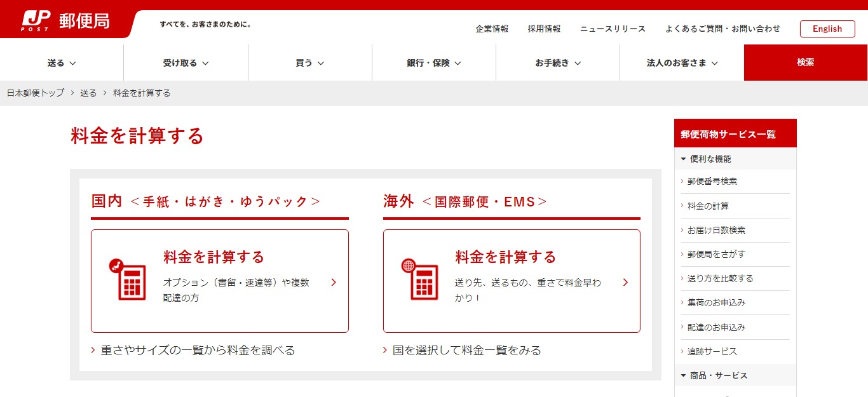Click the JP Post 郵便局 logo
Screen dimensions: 868x397
[65, 21]
